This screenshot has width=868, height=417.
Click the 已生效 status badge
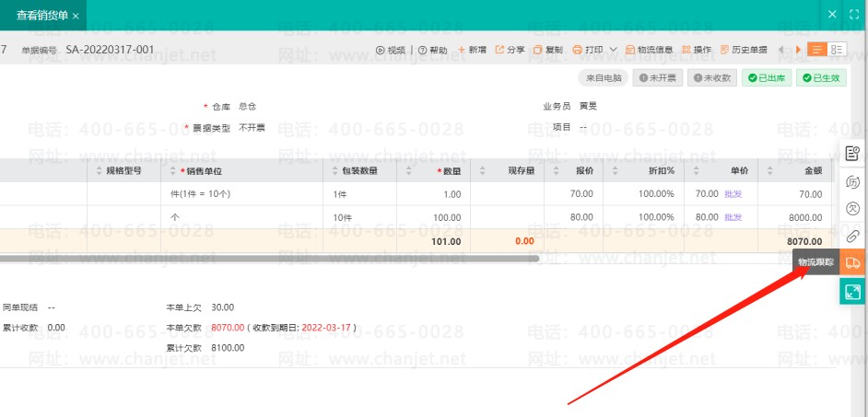point(822,78)
